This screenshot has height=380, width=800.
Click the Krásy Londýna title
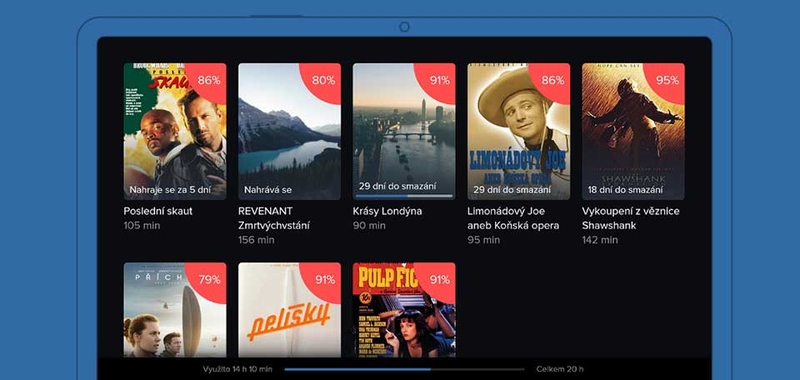click(387, 211)
